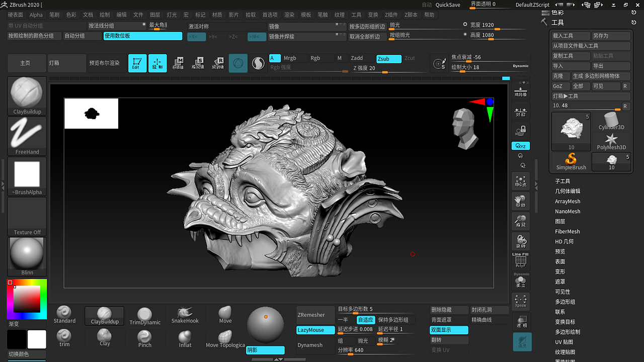Click 载入工具 load tool button
This screenshot has width=644, height=362.
[x=571, y=36]
